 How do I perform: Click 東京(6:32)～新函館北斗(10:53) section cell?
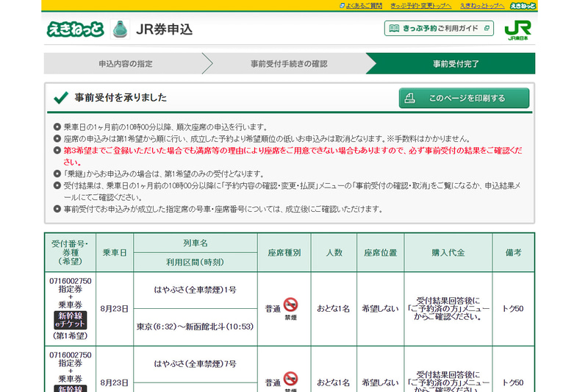pyautogui.click(x=196, y=327)
